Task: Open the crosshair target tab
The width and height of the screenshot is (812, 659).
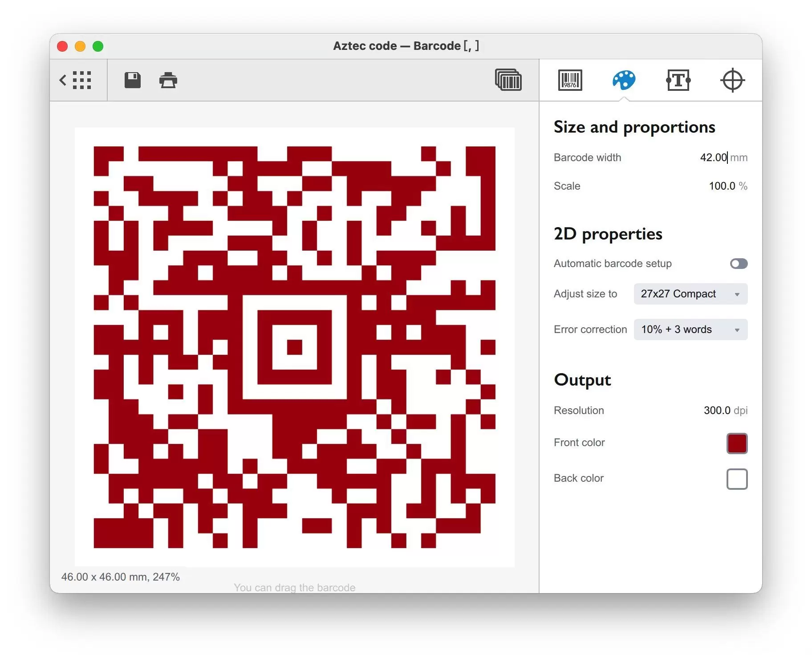Action: tap(732, 80)
